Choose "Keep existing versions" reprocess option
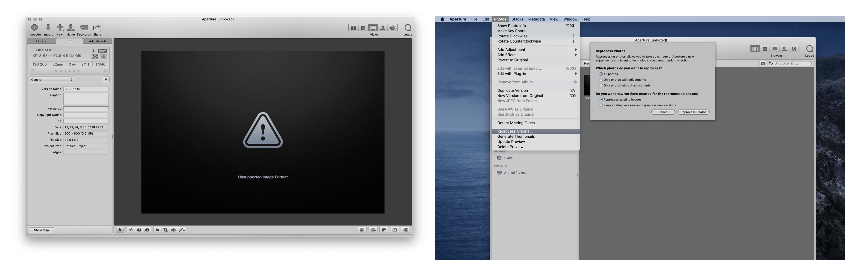Screen dimensions: 868x260 (601, 106)
